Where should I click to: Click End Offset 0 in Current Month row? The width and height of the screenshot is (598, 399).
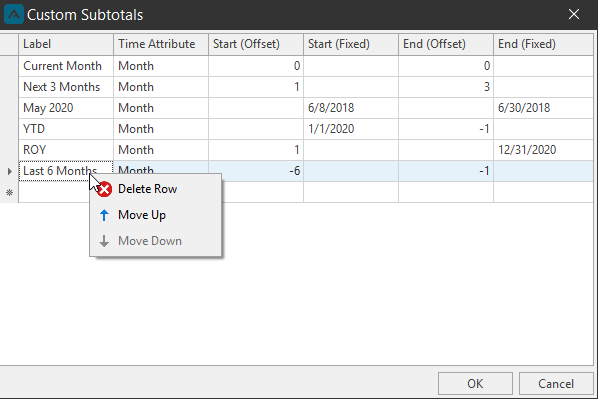446,66
